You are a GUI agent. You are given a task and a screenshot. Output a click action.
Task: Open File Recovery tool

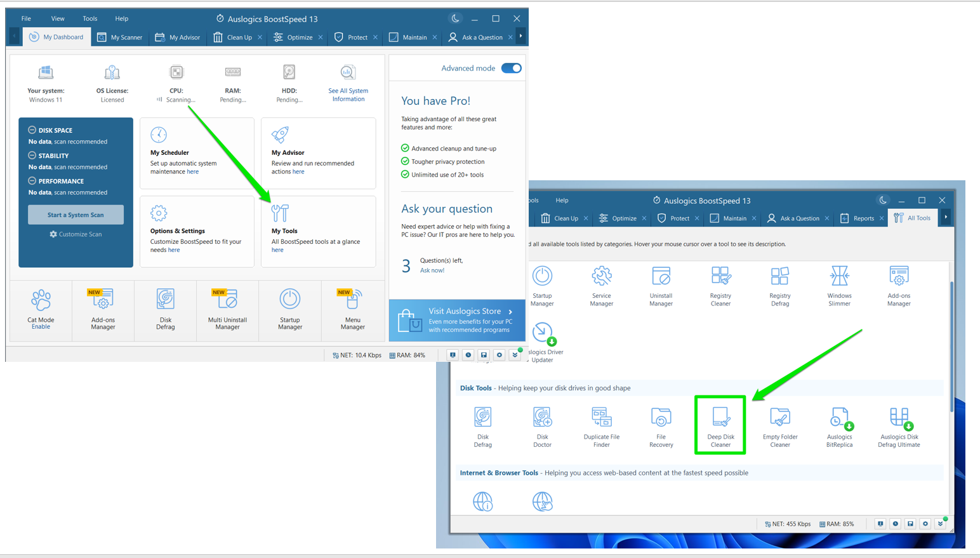pyautogui.click(x=661, y=427)
